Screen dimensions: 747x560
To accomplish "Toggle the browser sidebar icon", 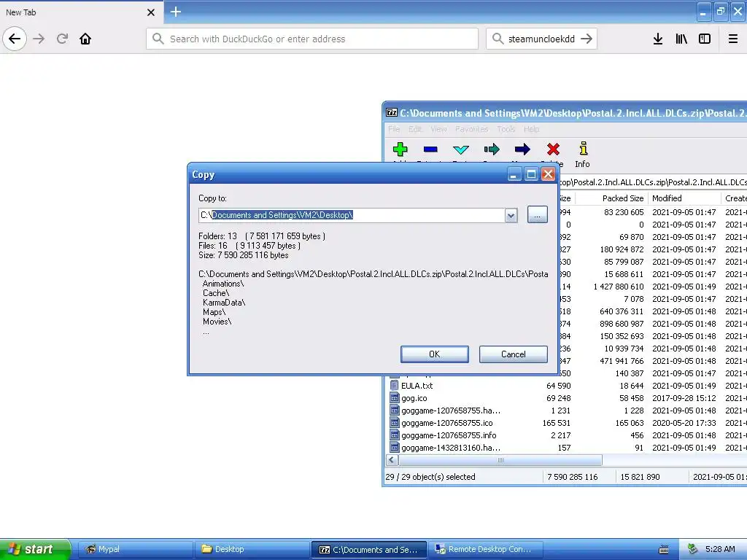I will coord(705,39).
